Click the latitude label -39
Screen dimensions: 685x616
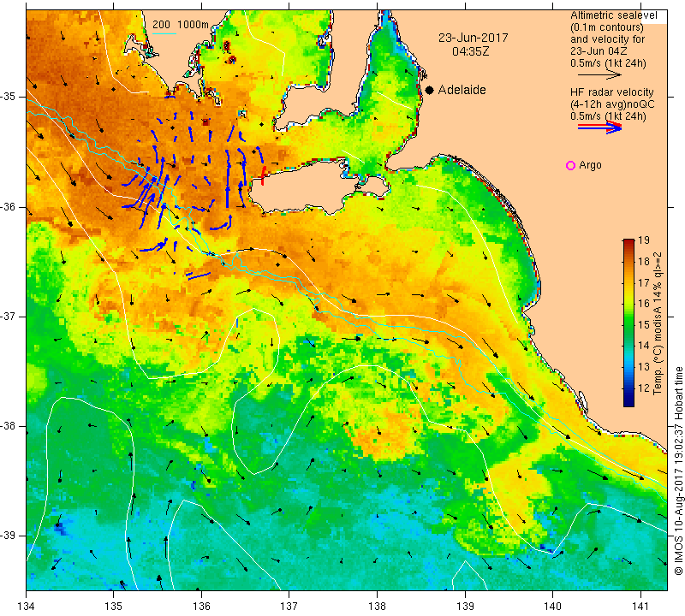click(9, 536)
